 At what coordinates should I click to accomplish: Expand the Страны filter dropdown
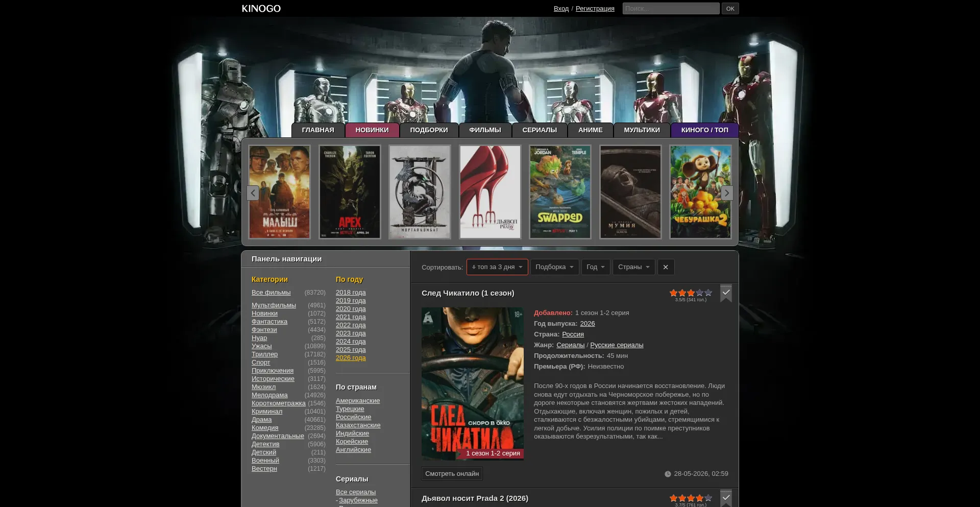[x=634, y=267]
